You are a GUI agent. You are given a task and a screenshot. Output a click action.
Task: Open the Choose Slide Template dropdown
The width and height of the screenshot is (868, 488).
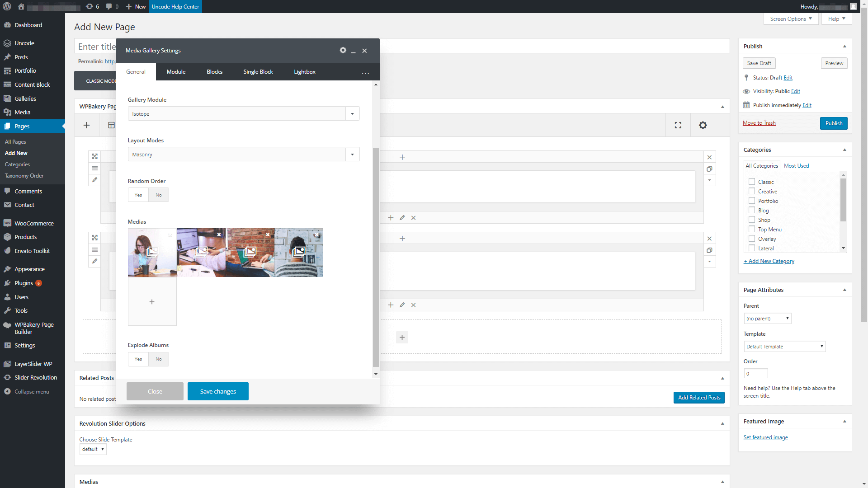click(x=93, y=449)
